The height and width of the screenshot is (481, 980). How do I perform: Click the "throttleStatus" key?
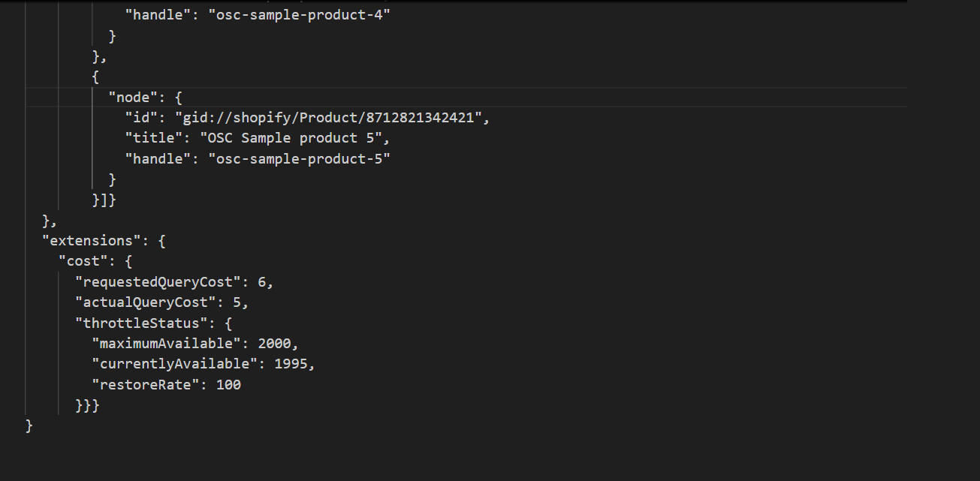[x=141, y=323]
